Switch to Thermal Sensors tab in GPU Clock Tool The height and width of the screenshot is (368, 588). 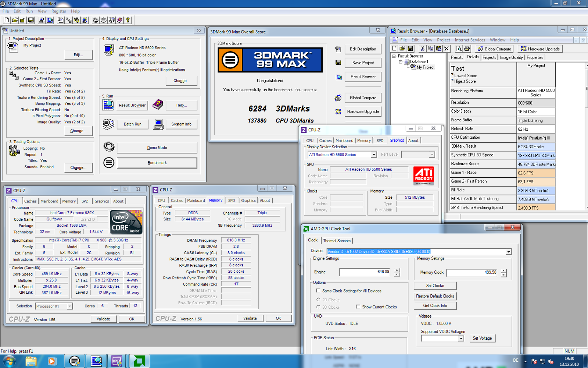337,241
